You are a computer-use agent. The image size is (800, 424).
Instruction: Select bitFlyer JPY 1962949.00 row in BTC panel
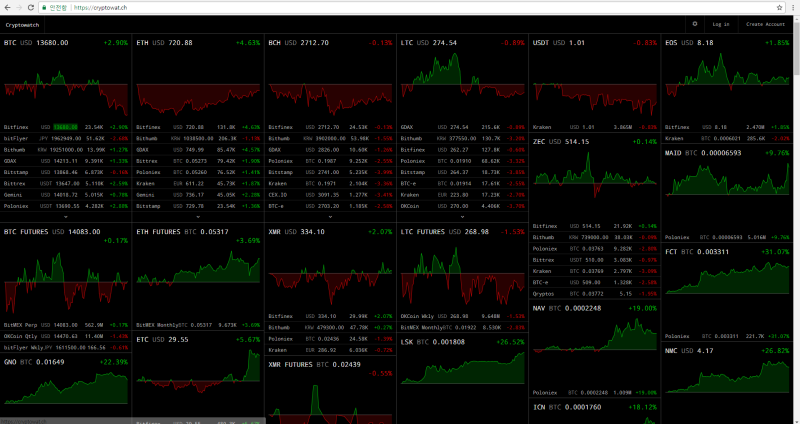pyautogui.click(x=66, y=138)
